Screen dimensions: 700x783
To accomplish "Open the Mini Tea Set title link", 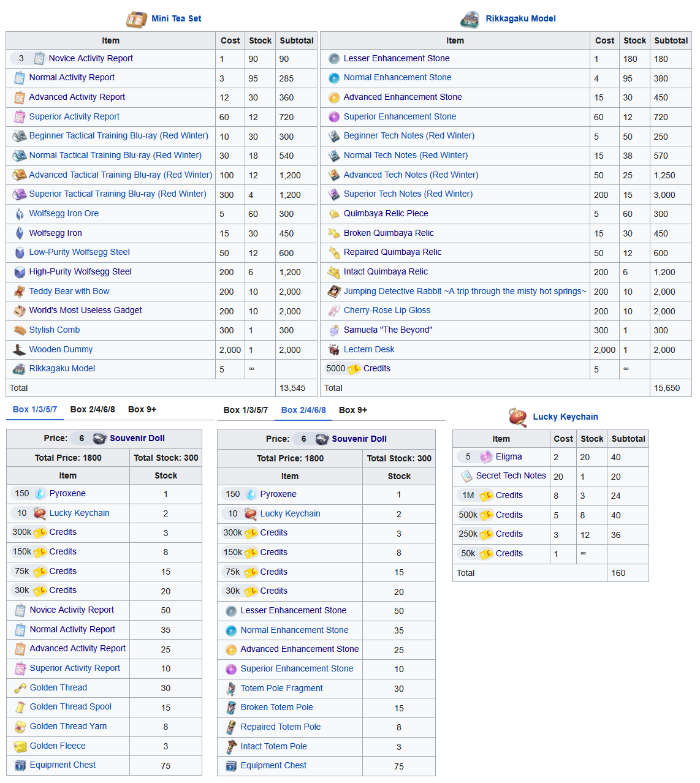I will pyautogui.click(x=177, y=19).
